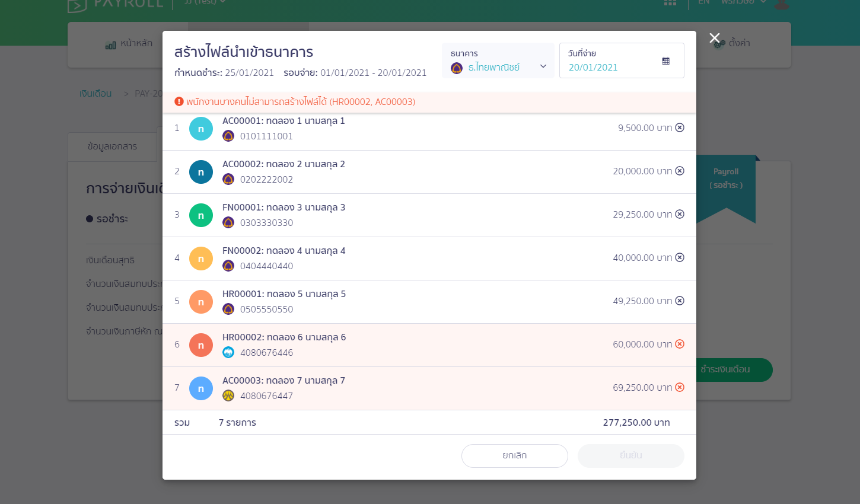Click the dropdown chevron beside ธ.ไทยพาณิชย์

543,66
